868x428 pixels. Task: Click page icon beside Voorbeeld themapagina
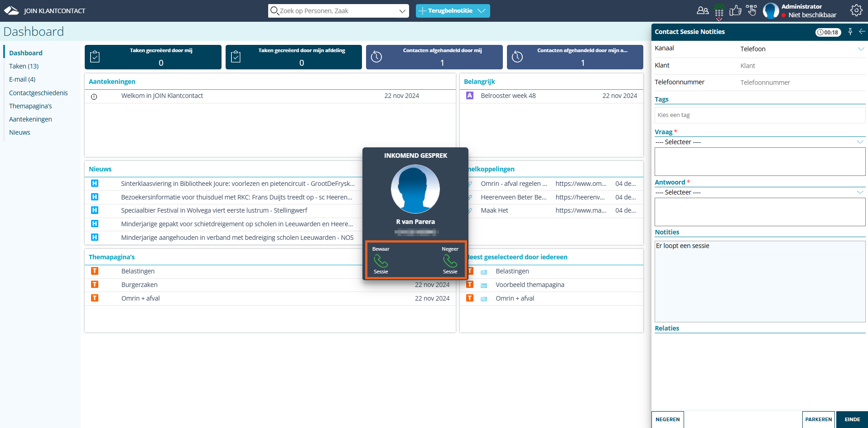(484, 285)
